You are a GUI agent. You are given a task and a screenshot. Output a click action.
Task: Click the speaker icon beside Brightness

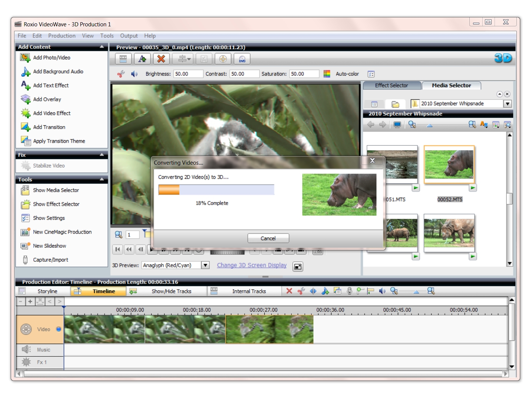coord(134,74)
